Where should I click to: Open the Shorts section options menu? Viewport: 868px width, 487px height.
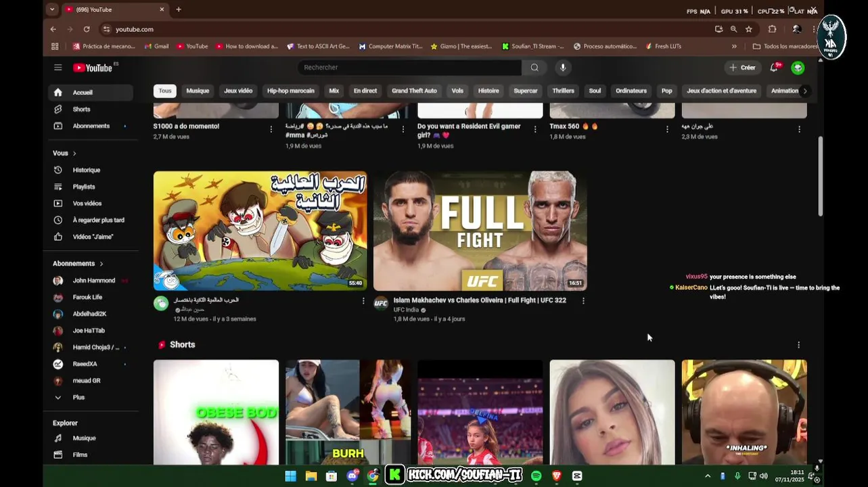pos(798,345)
